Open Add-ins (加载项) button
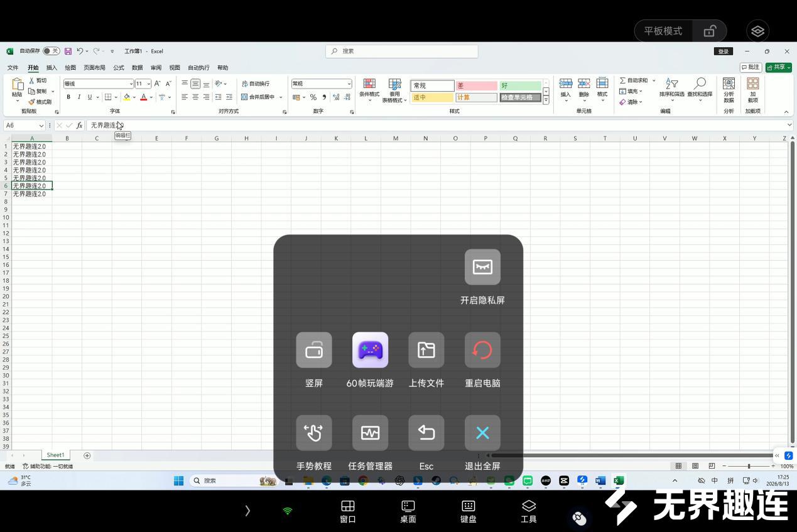This screenshot has height=532, width=797. point(752,90)
